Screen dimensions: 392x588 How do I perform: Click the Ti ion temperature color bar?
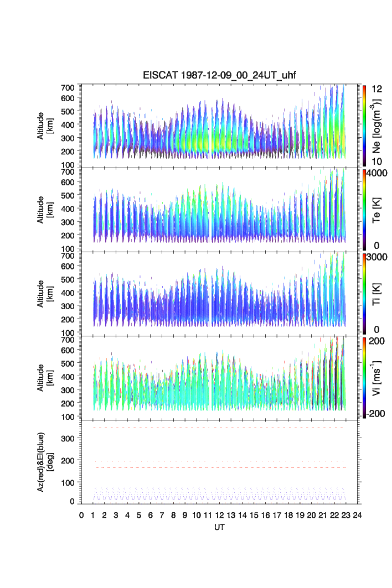tap(364, 294)
